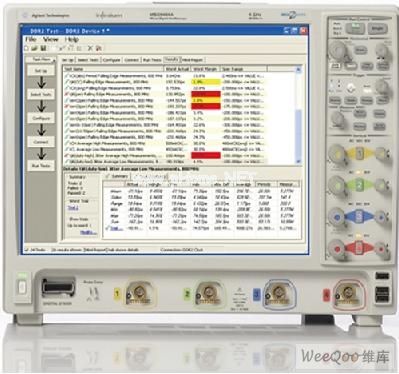Click the Run Tests task flow button

click(x=41, y=166)
